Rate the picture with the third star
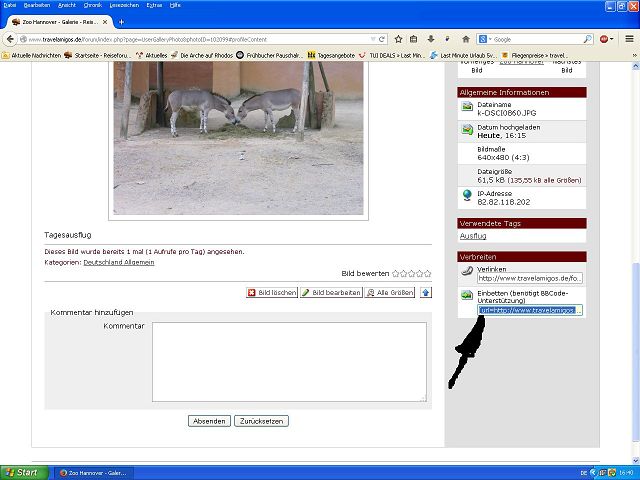 tap(412, 273)
